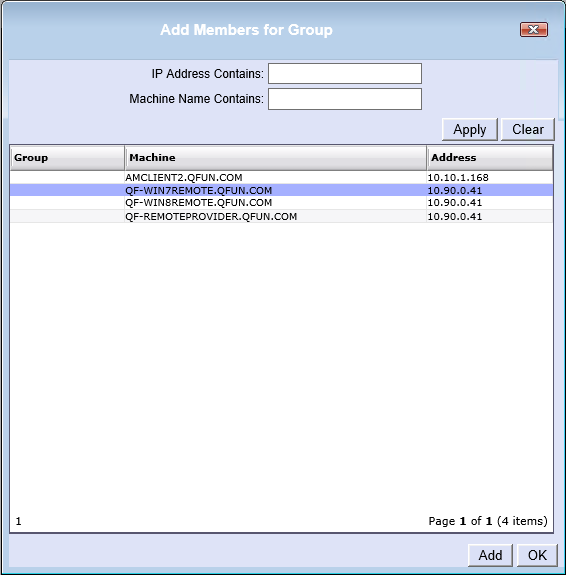Click page number 1 in the pager
Image resolution: width=566 pixels, height=575 pixels.
point(18,521)
